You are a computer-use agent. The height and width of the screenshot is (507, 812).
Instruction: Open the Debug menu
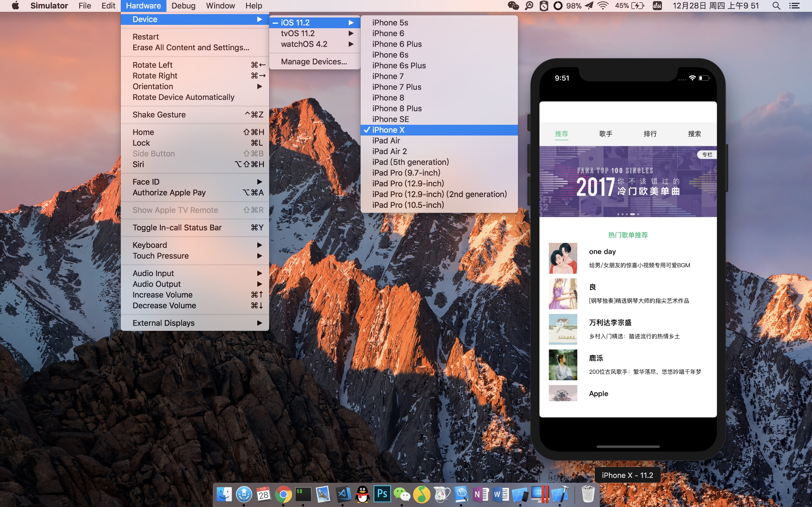tap(183, 6)
